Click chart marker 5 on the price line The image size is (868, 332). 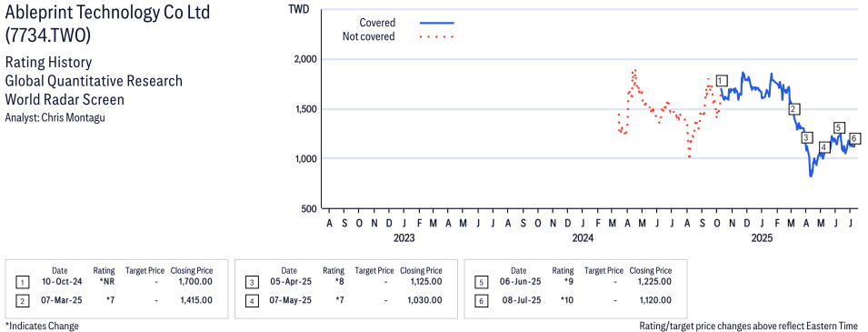click(839, 128)
